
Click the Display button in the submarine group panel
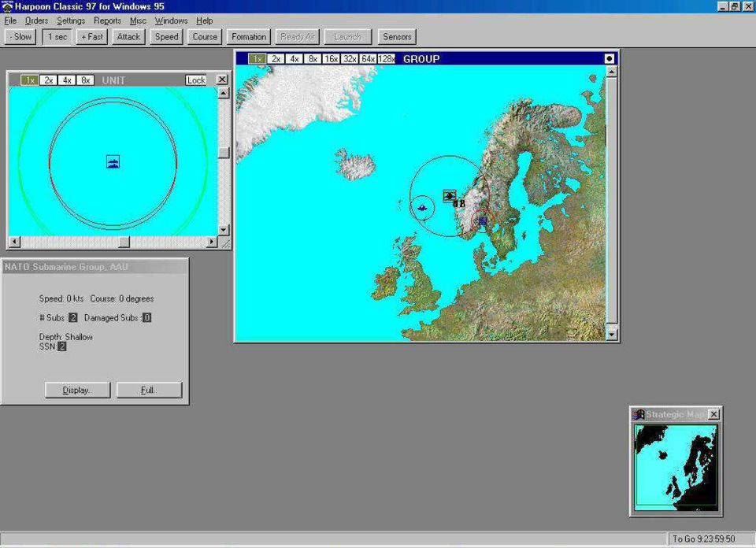[77, 390]
